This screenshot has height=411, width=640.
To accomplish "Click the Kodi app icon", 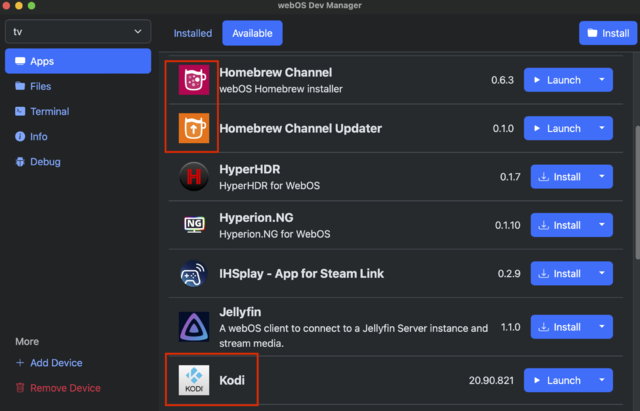I will pos(194,380).
